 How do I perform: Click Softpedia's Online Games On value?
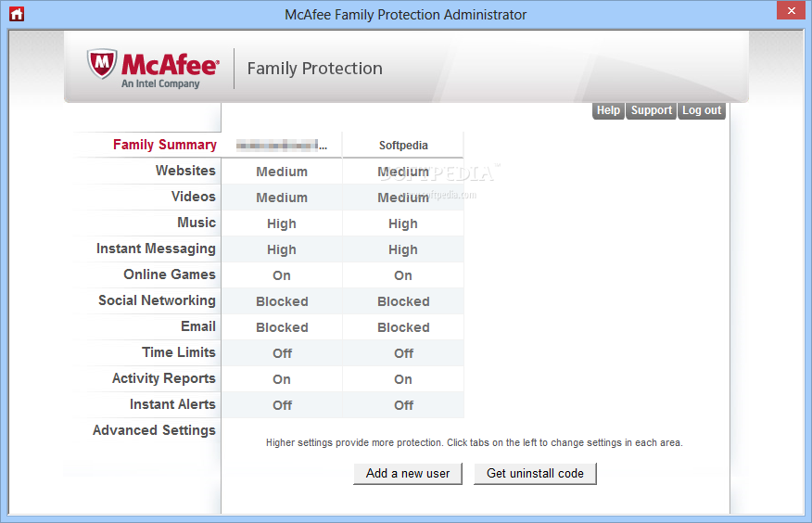click(x=403, y=275)
